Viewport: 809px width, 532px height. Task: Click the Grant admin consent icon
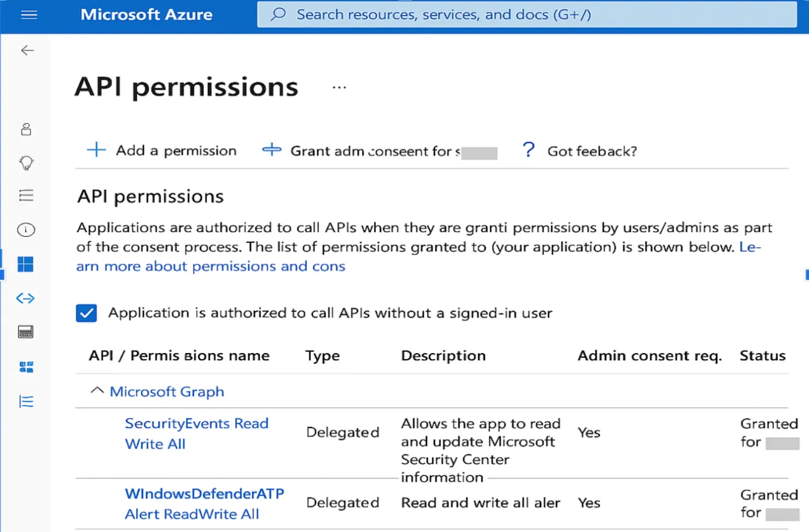click(x=271, y=150)
